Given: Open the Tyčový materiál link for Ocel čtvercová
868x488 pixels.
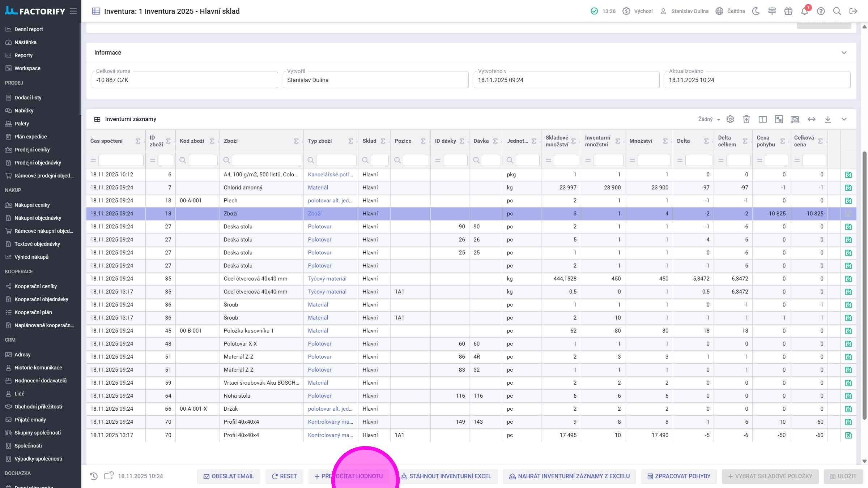Looking at the screenshot, I should point(327,279).
